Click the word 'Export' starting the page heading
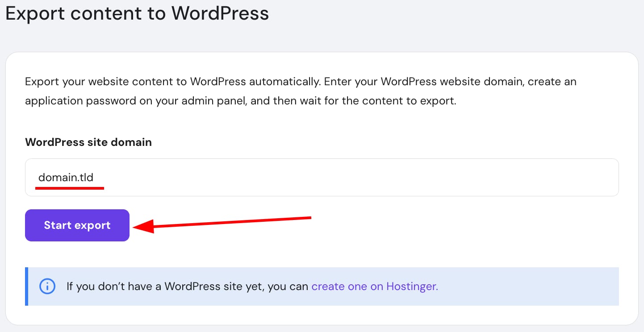Image resolution: width=644 pixels, height=332 pixels. point(35,13)
